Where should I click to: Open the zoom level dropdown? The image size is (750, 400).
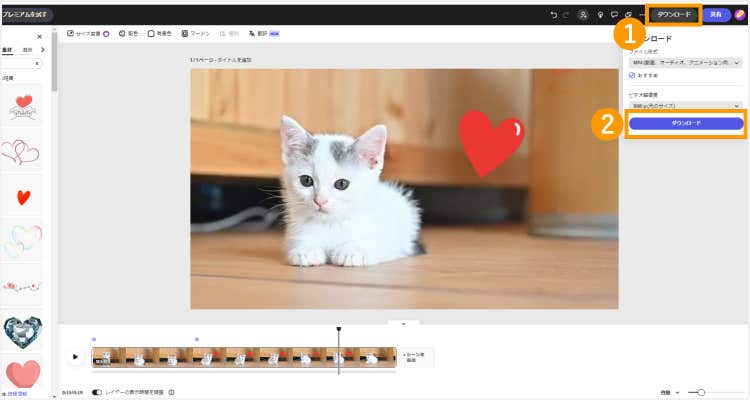click(670, 393)
